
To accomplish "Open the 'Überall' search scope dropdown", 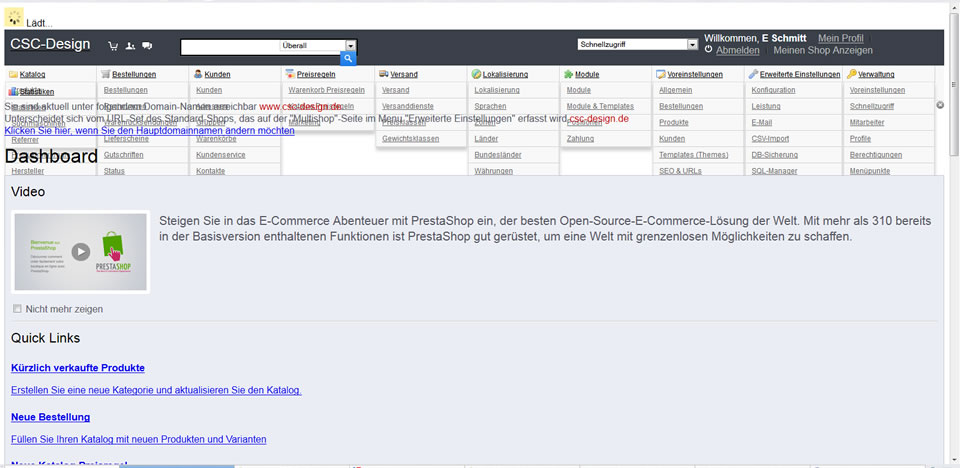I will 318,45.
